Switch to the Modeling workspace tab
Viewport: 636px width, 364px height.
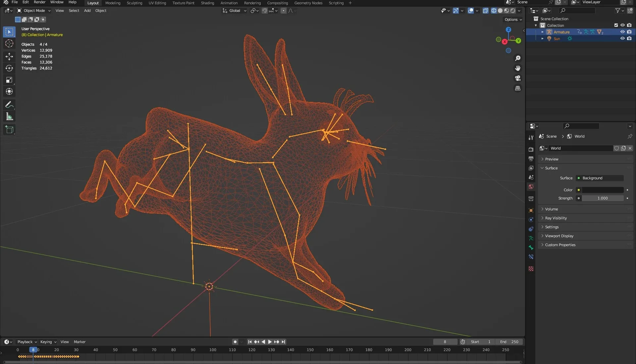click(113, 3)
